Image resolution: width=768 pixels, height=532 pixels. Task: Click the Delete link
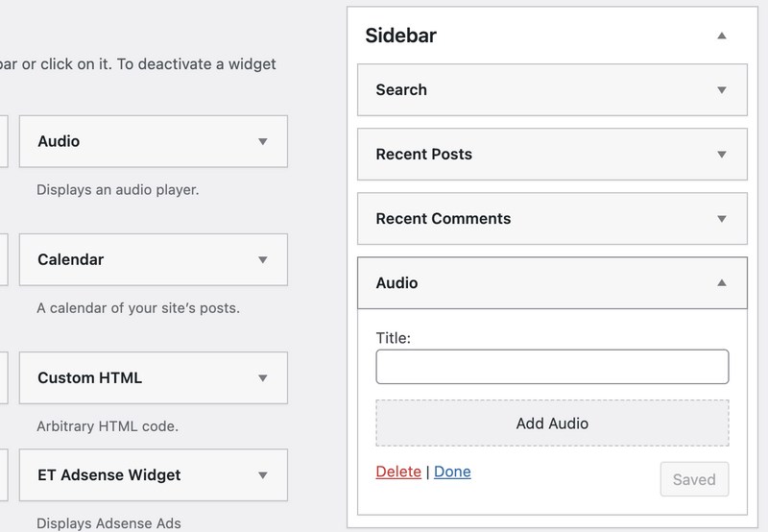(x=398, y=472)
